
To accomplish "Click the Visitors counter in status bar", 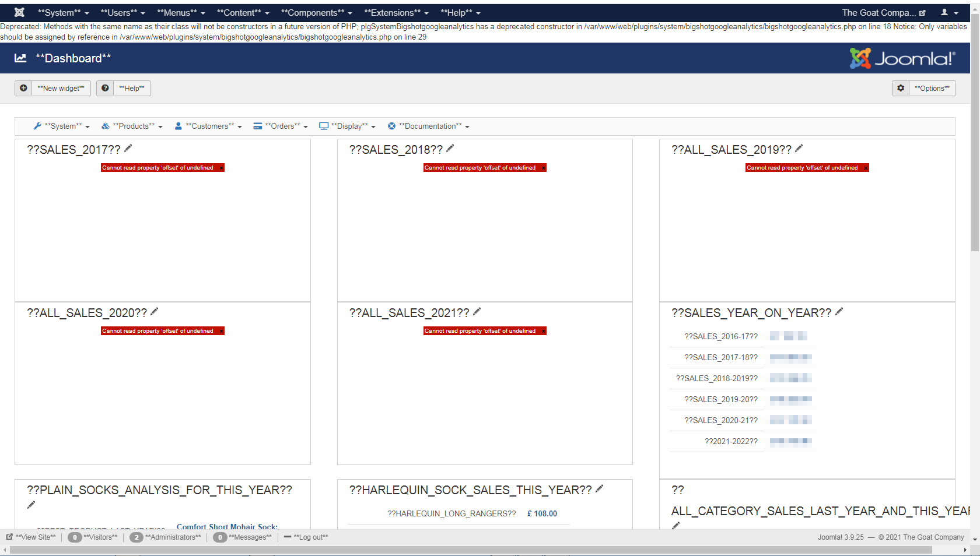I will [93, 537].
